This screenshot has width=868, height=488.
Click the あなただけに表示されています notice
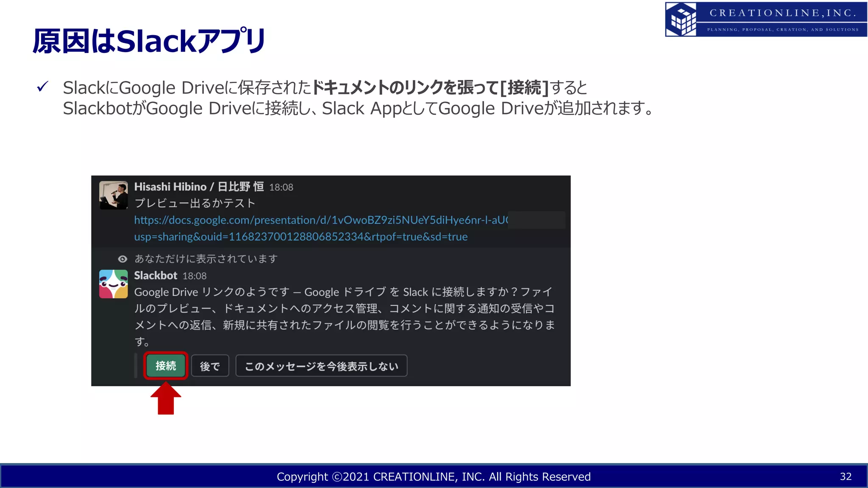point(206,259)
